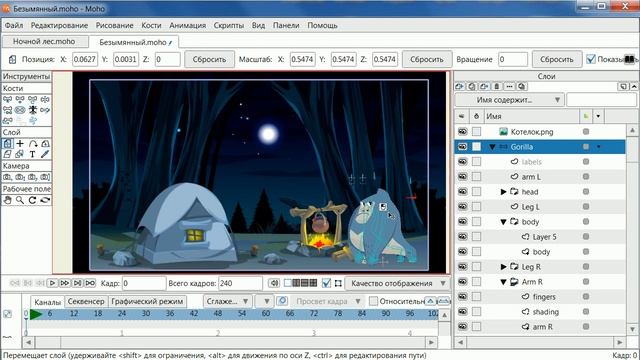Step forward one frame
The image size is (640, 360).
65,283
